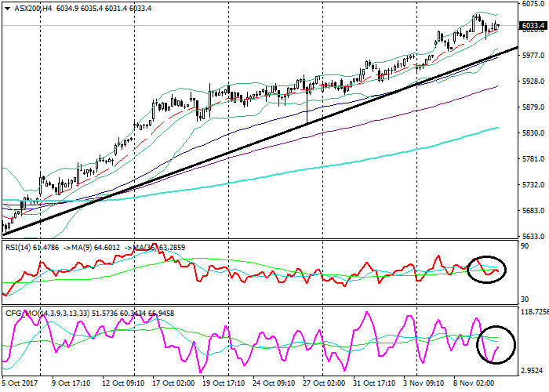Click the RSI(14) indicator label
This screenshot has width=549, height=392.
20,246
